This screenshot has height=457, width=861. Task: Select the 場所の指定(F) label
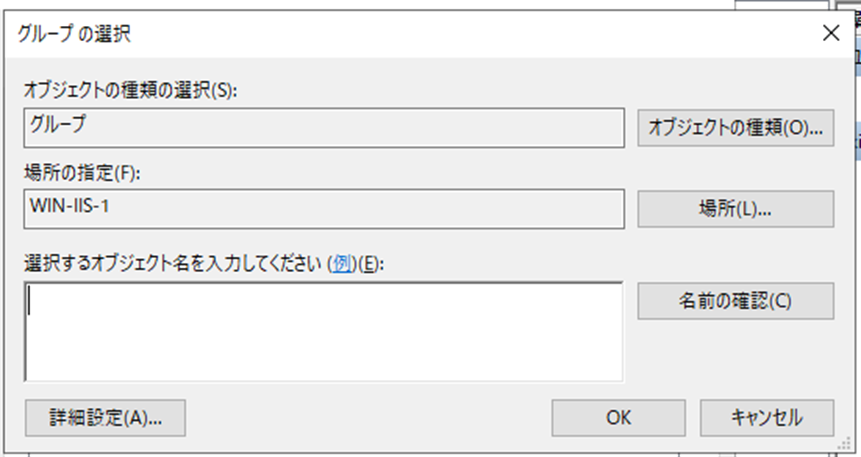pos(83,173)
